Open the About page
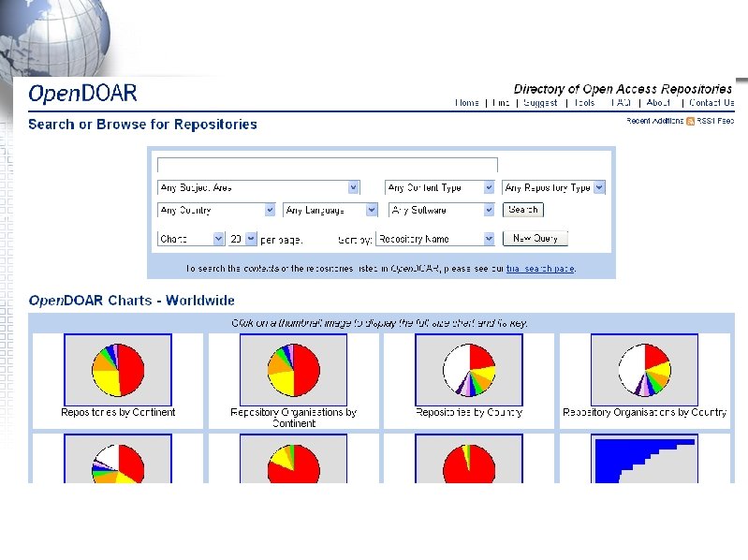The height and width of the screenshot is (560, 748). click(x=658, y=103)
